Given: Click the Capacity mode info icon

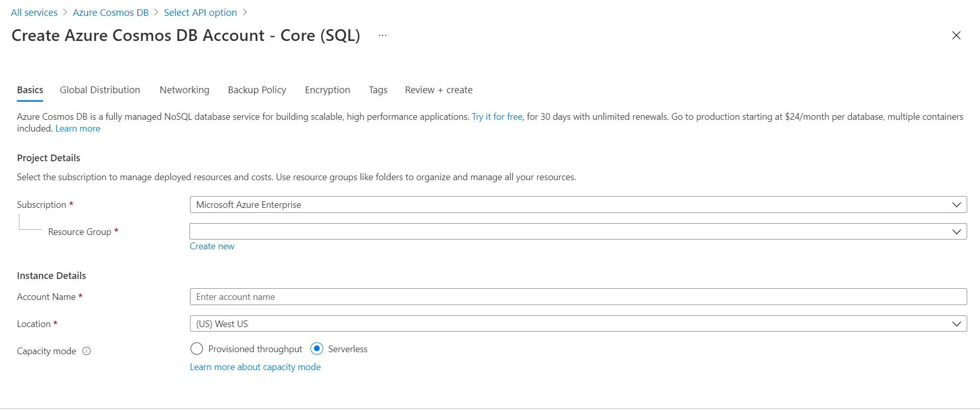Looking at the screenshot, I should coord(87,351).
